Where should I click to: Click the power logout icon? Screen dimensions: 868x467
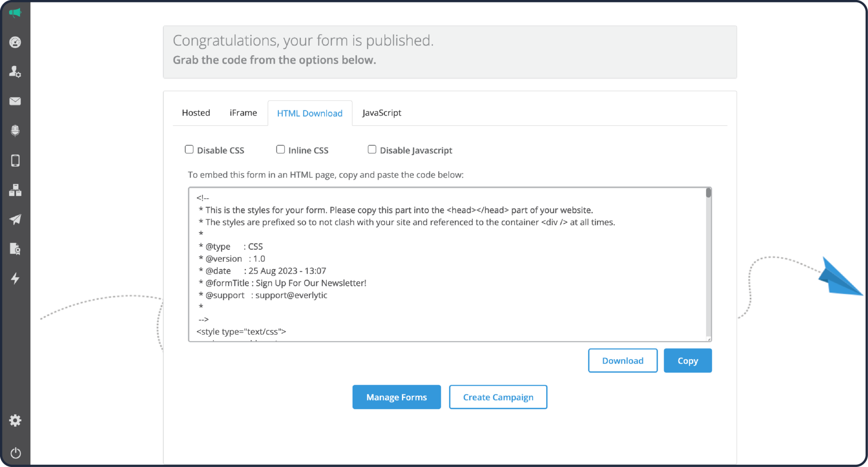coord(15,453)
